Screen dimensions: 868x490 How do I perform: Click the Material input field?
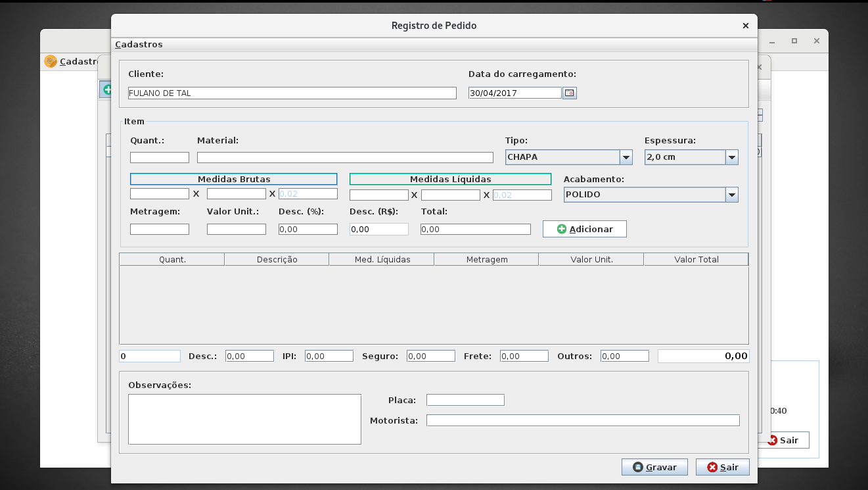(345, 157)
